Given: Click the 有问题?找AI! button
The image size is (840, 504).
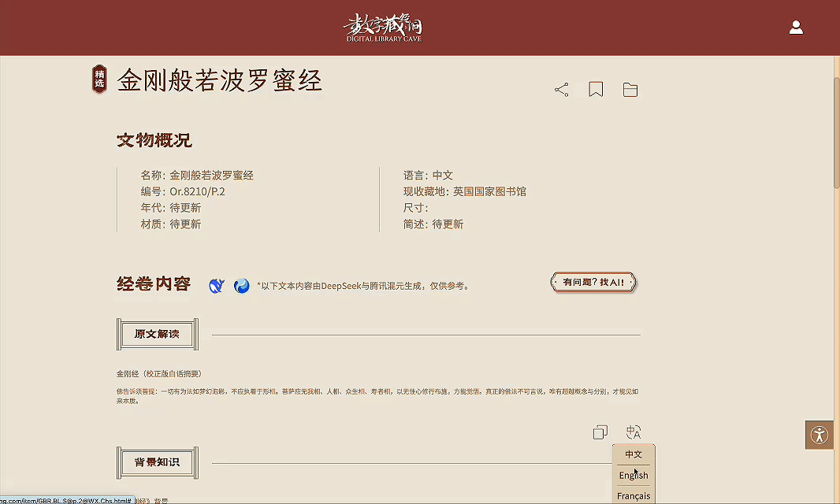Looking at the screenshot, I should point(593,282).
